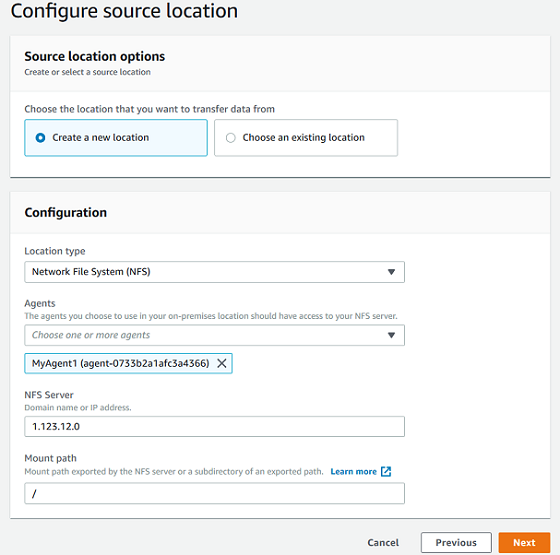
Task: Remove the MyAgent1 agent chip
Action: coord(222,363)
